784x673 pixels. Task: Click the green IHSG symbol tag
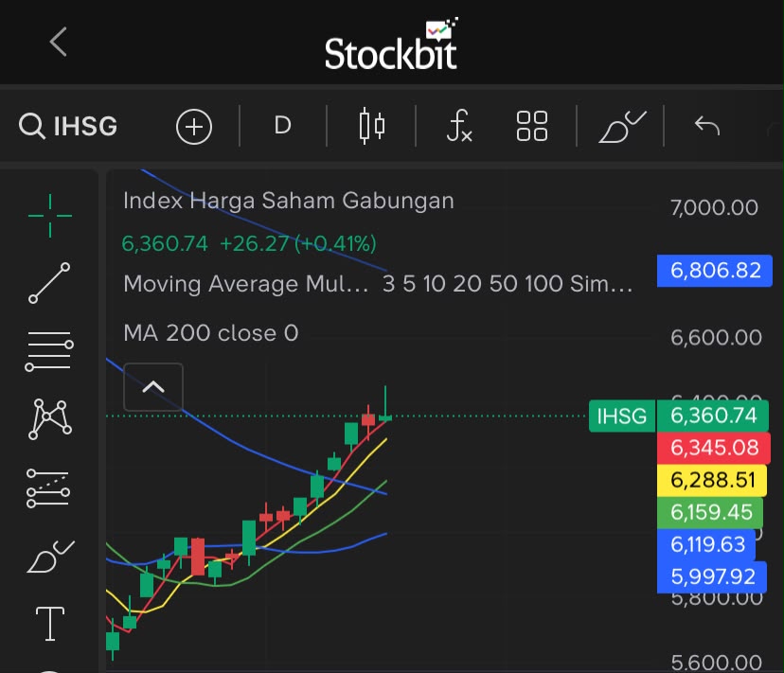621,416
